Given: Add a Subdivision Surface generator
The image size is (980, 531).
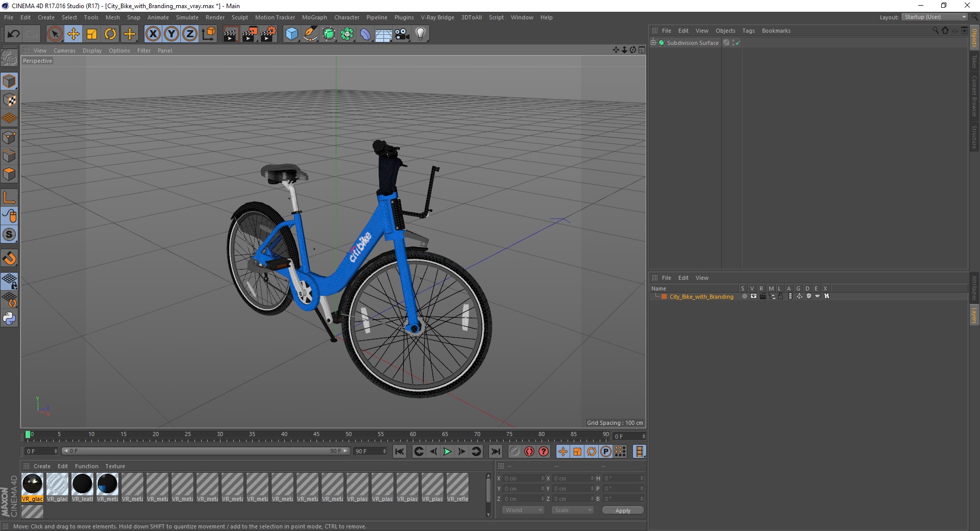Looking at the screenshot, I should [329, 34].
